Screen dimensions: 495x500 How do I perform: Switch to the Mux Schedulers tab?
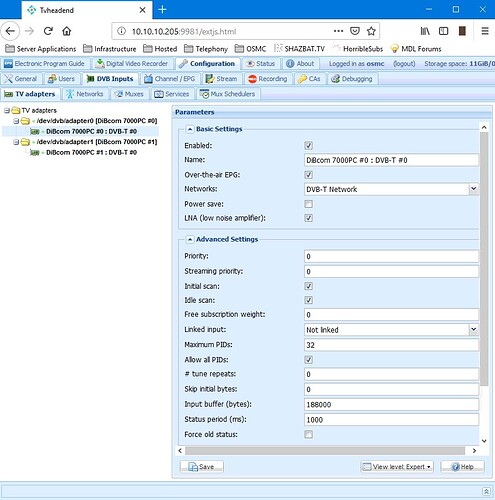228,94
